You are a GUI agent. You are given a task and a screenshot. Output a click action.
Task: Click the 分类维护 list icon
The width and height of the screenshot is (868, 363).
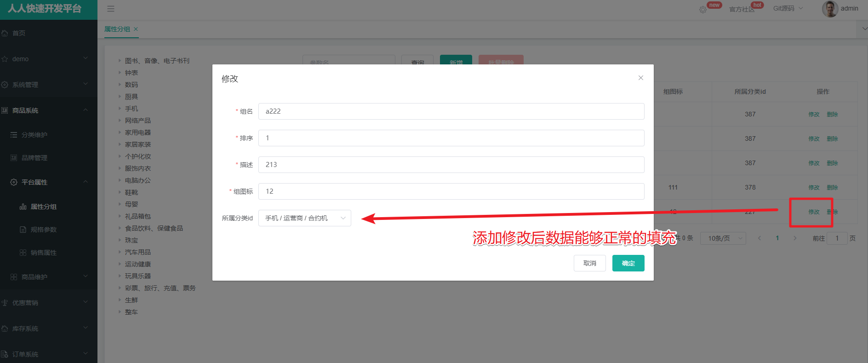tap(14, 135)
